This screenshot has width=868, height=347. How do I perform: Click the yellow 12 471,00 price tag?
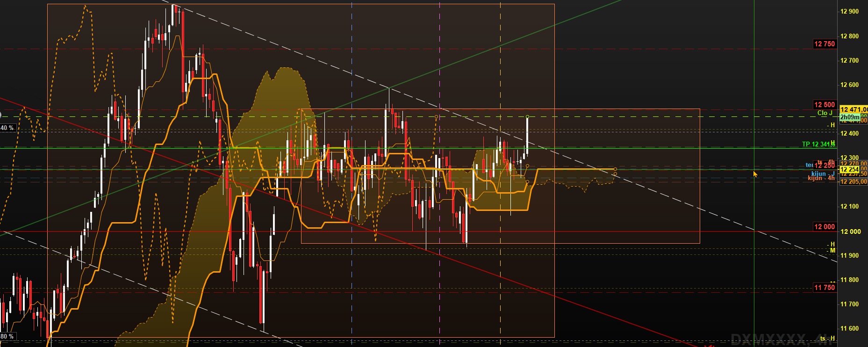click(854, 109)
